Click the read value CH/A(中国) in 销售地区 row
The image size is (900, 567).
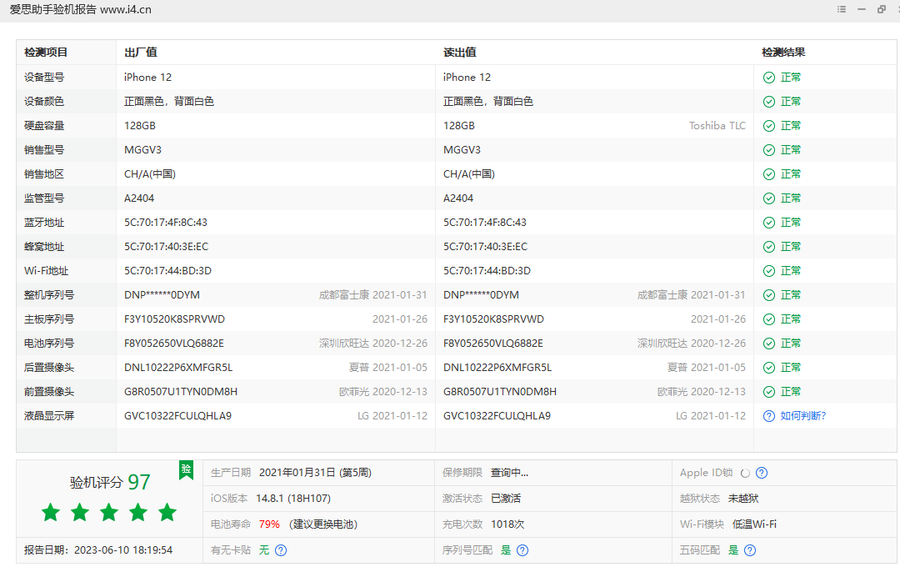(469, 174)
